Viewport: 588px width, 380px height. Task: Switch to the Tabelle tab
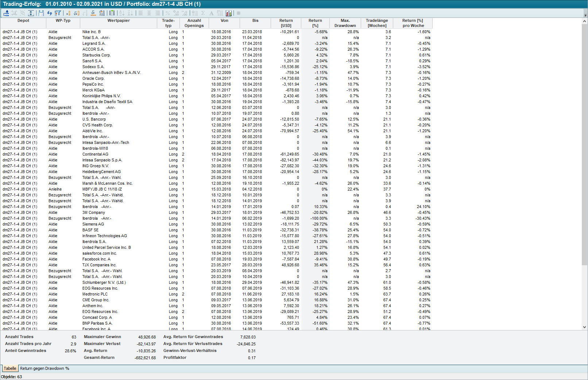click(x=10, y=368)
